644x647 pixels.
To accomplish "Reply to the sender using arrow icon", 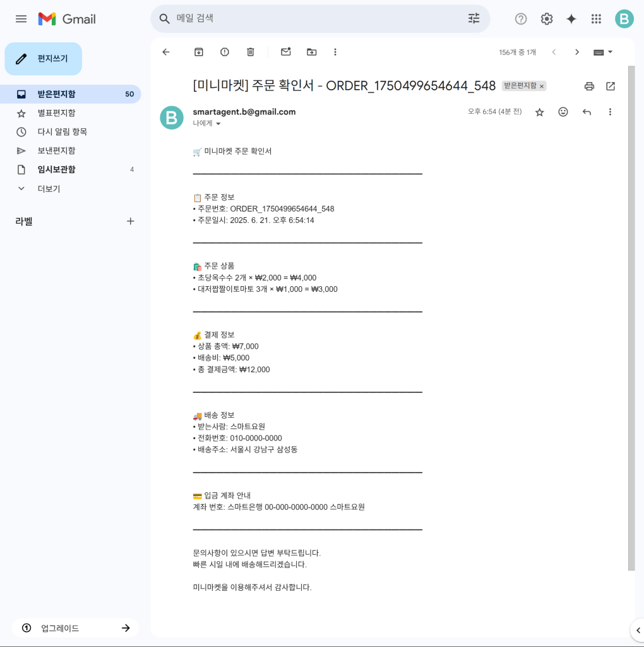I will pyautogui.click(x=587, y=112).
